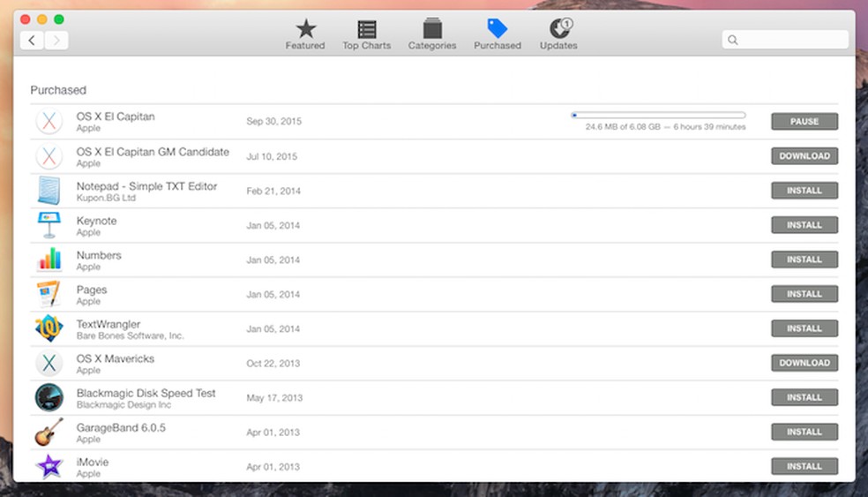Open the Pages title link

click(x=92, y=290)
